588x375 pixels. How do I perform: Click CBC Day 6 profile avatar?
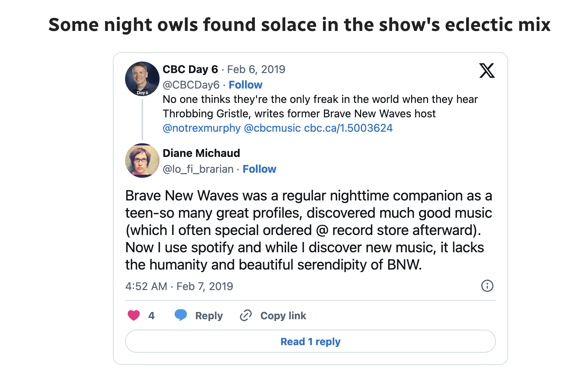coord(142,79)
